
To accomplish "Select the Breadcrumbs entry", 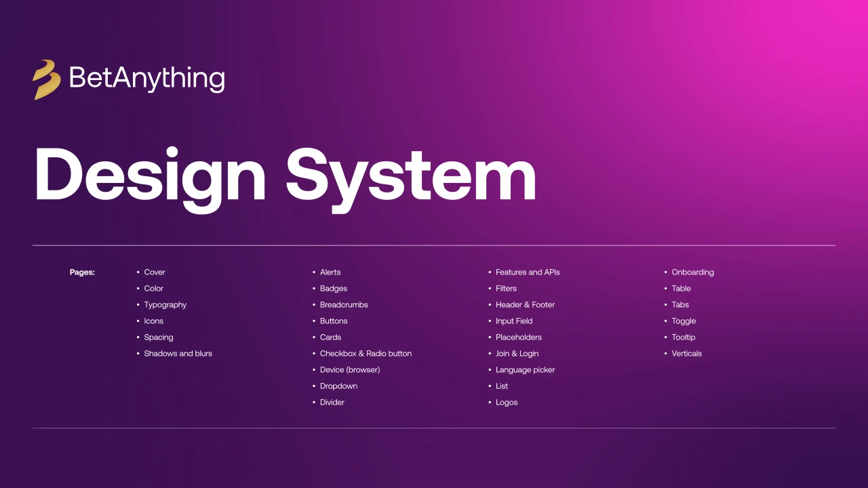I will coord(344,305).
